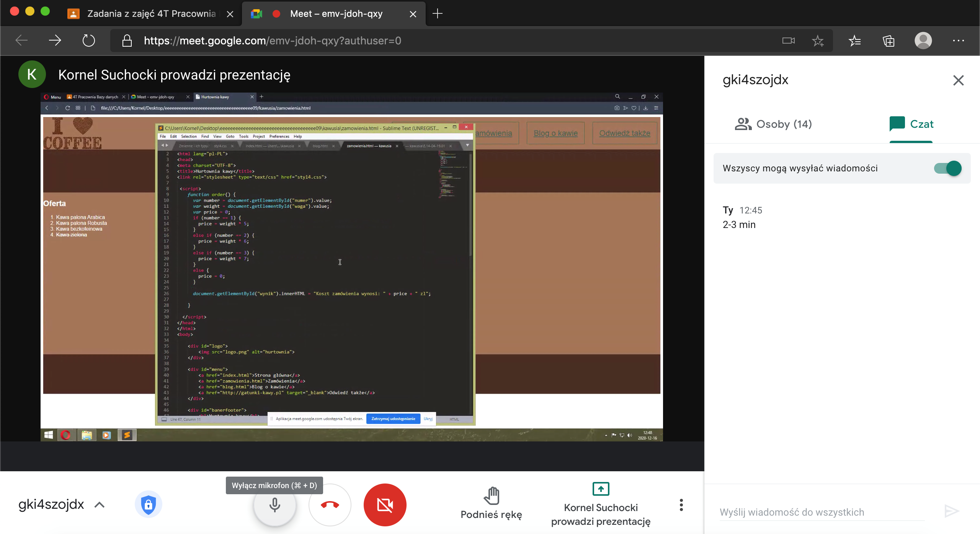
Task: Open the Preferences menu in Sublime Text
Action: pos(279,136)
